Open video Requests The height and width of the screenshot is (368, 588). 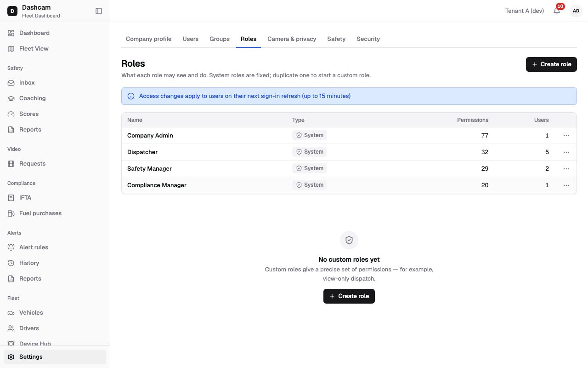[x=55, y=164]
